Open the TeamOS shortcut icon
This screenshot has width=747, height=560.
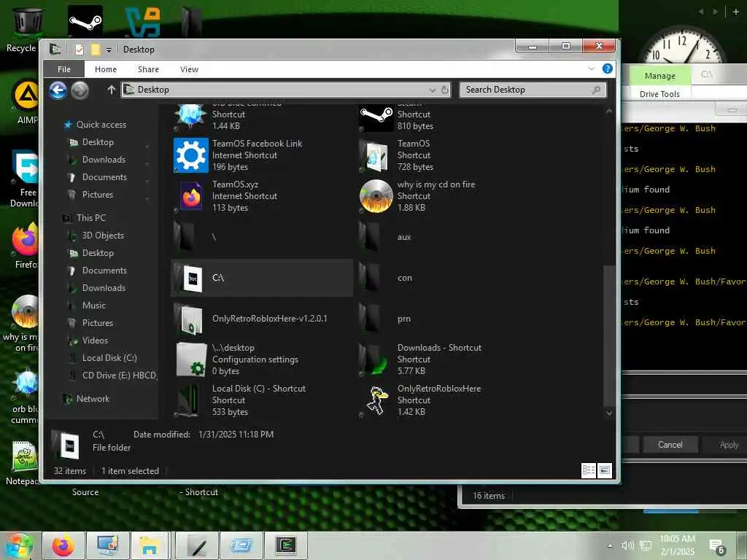click(375, 155)
